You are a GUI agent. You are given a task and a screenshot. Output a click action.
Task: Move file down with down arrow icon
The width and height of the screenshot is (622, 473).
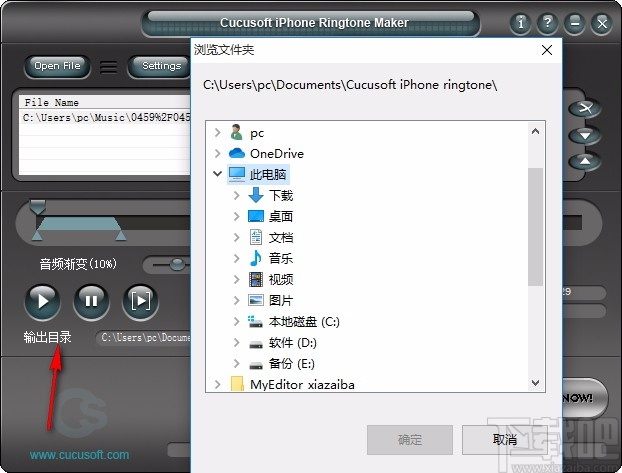(x=584, y=136)
